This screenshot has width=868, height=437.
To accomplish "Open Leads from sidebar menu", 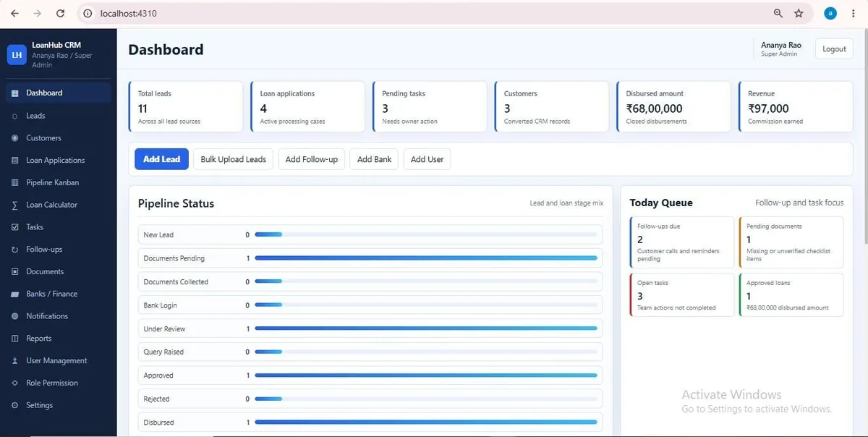I will pyautogui.click(x=59, y=116).
